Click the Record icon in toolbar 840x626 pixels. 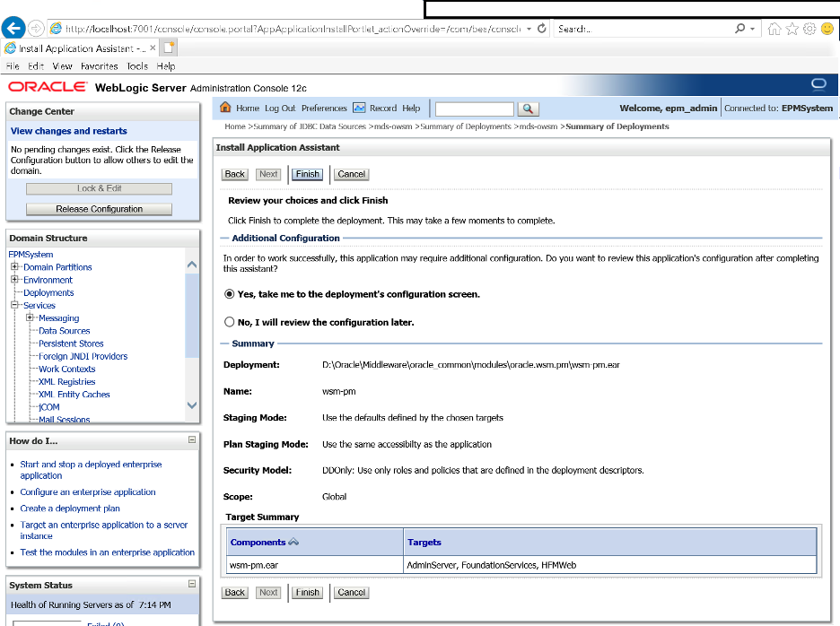click(359, 108)
